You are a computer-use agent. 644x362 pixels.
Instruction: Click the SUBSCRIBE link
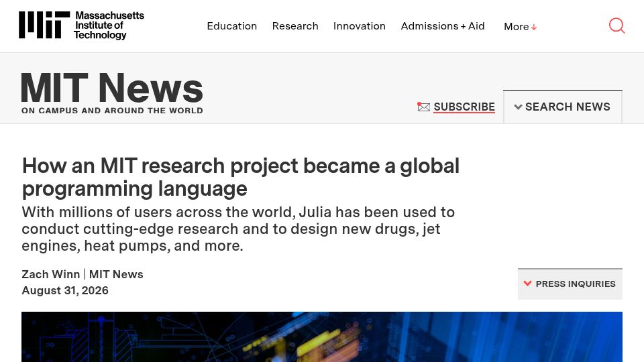tap(464, 107)
